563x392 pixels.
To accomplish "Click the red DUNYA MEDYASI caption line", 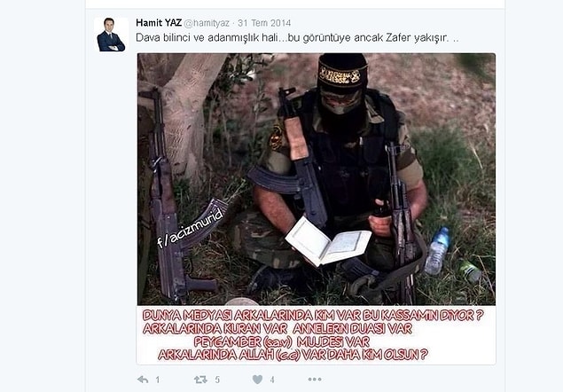I will tap(313, 316).
